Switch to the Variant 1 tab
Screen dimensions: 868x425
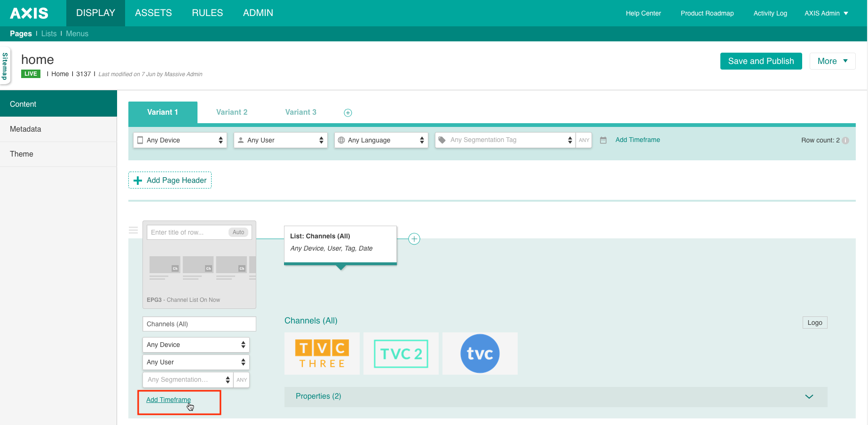pos(163,112)
